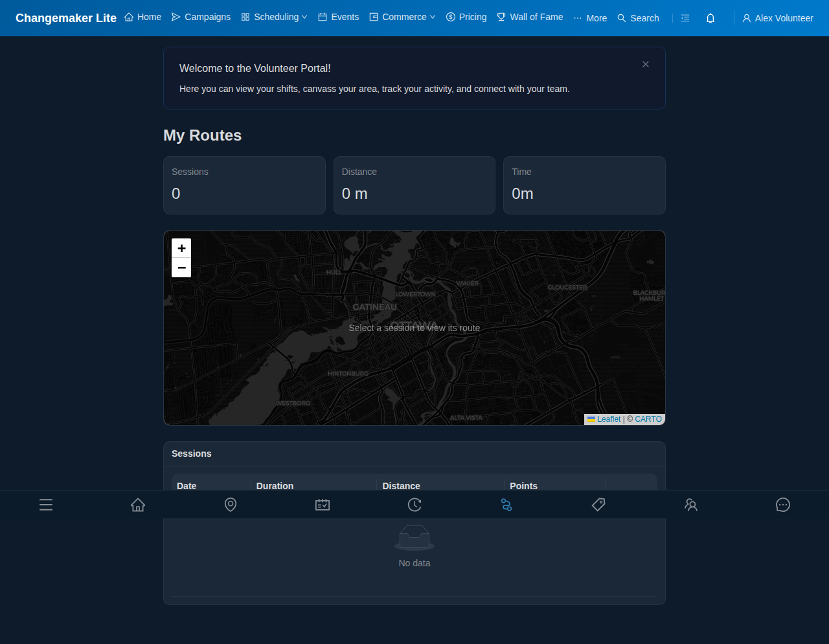Open the Alex Volunteer user menu
This screenshot has width=829, height=644.
click(x=777, y=18)
